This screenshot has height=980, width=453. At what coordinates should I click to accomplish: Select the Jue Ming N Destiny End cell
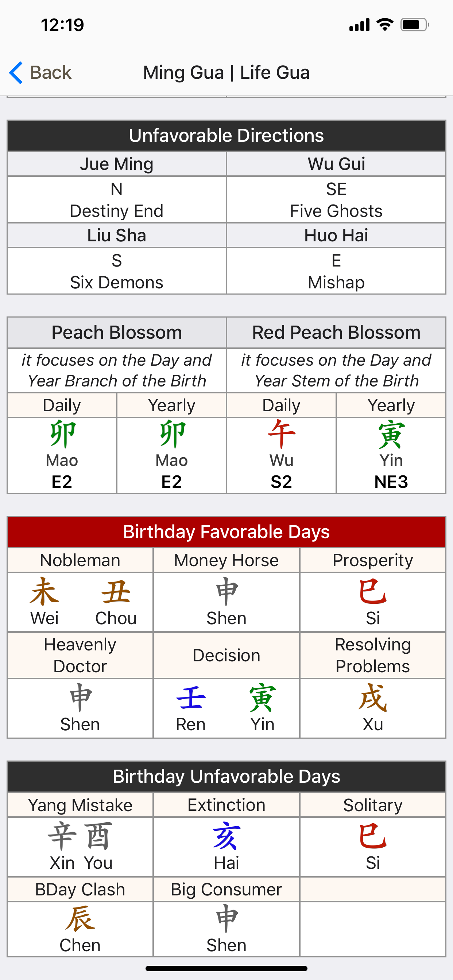(x=116, y=200)
